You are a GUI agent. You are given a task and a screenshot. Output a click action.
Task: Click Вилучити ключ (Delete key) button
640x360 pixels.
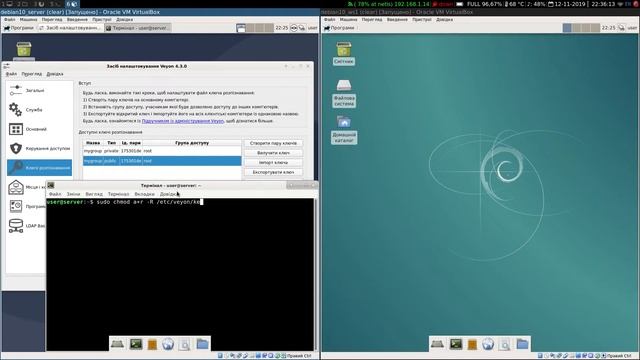tap(273, 153)
